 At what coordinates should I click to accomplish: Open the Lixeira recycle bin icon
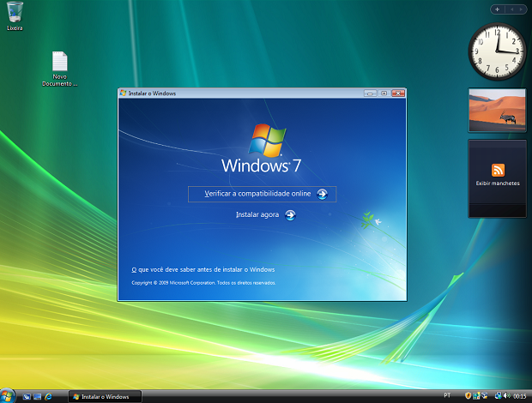pyautogui.click(x=15, y=16)
